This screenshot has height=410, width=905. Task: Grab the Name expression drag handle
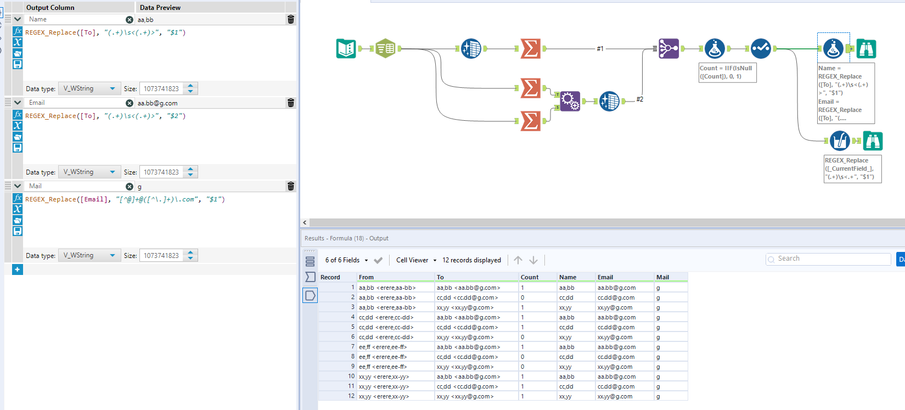8,20
